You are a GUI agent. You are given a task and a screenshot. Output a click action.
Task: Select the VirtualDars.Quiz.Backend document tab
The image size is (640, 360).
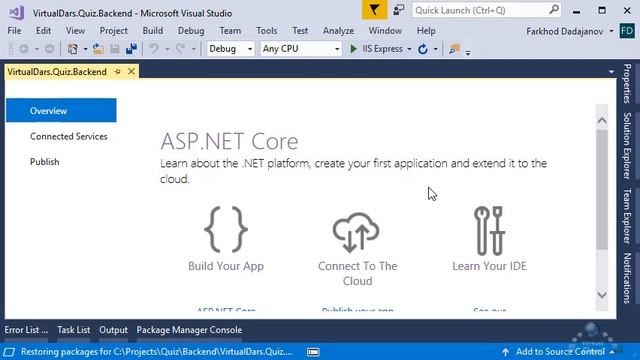(57, 72)
